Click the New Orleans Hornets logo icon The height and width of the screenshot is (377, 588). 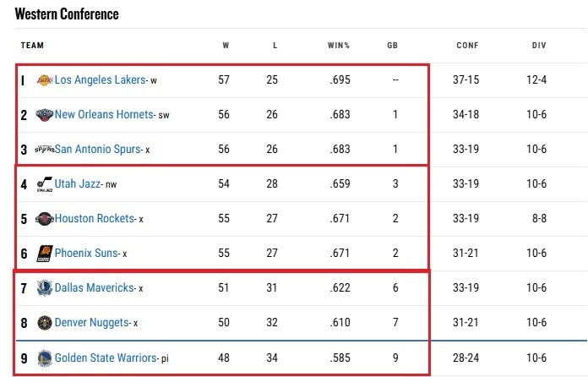tap(45, 114)
